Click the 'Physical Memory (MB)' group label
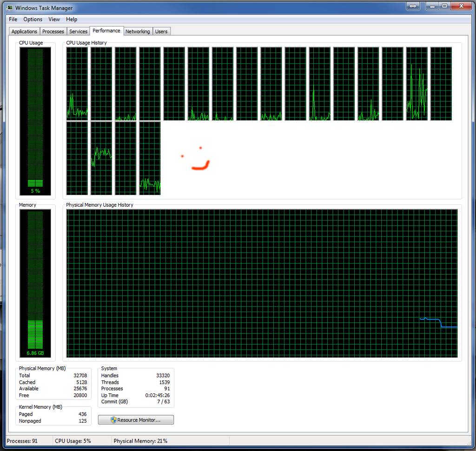The height and width of the screenshot is (451, 476). pos(42,368)
